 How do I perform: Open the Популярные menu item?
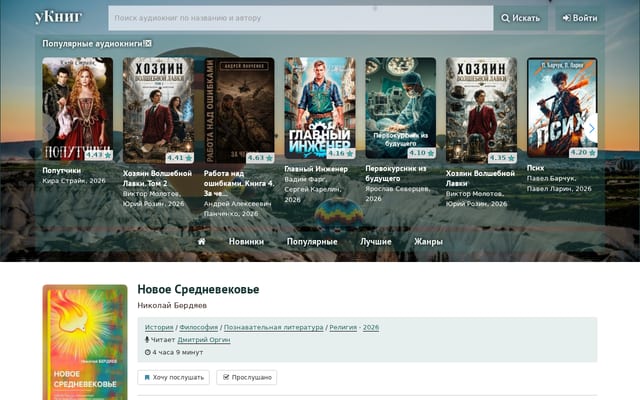(312, 242)
